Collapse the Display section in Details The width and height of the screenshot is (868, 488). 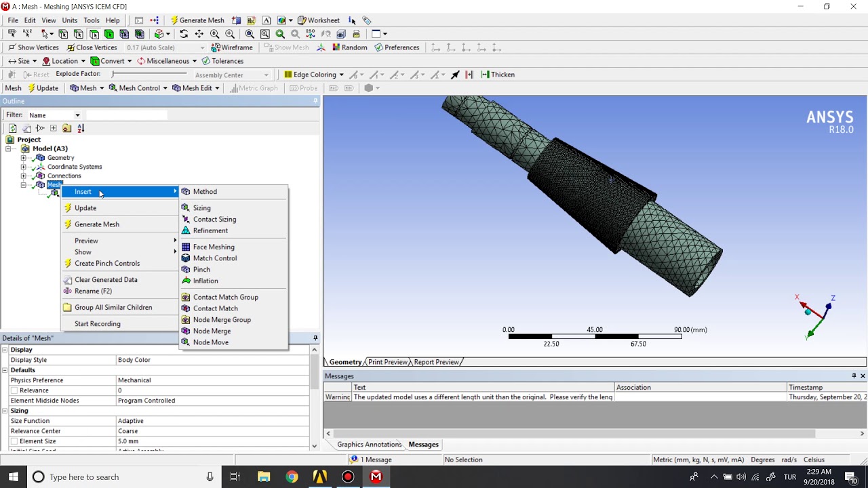[5, 350]
